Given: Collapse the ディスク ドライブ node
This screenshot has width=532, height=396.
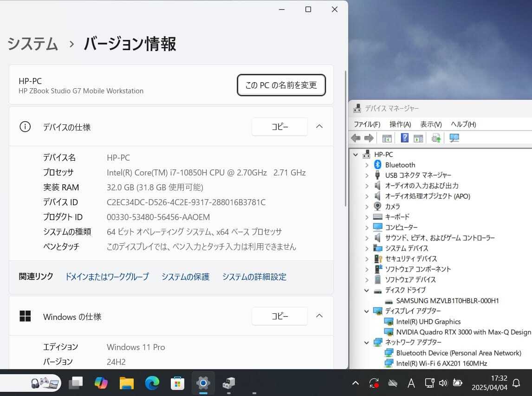Looking at the screenshot, I should tap(366, 291).
